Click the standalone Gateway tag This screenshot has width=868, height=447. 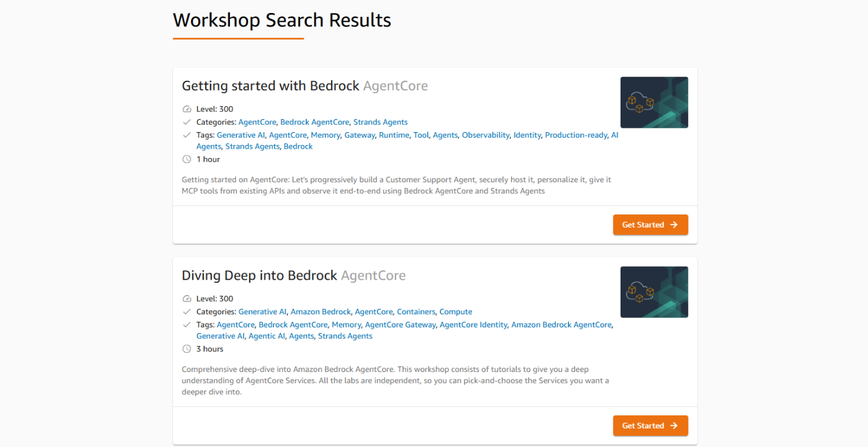(360, 135)
